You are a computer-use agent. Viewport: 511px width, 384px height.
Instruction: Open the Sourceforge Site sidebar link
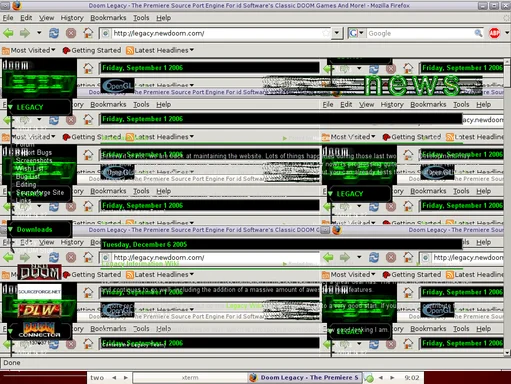coord(40,192)
